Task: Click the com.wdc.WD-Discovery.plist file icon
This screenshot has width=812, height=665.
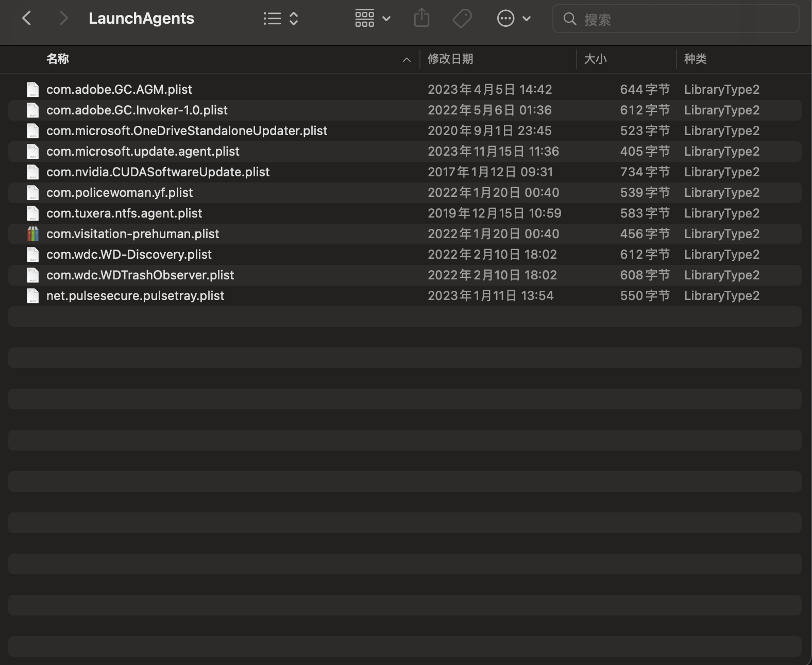Action: 33,255
